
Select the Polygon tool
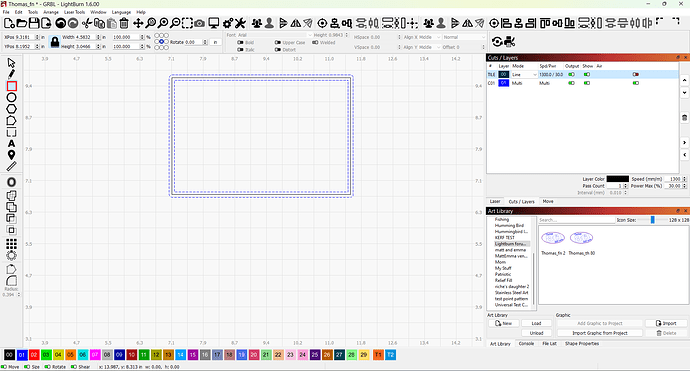(11, 109)
